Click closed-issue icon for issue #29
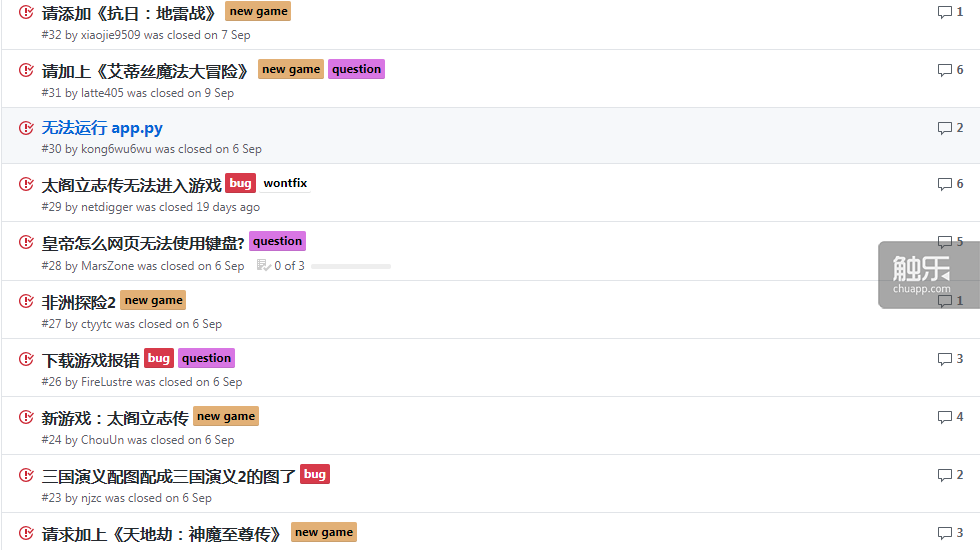This screenshot has height=550, width=980. [26, 184]
